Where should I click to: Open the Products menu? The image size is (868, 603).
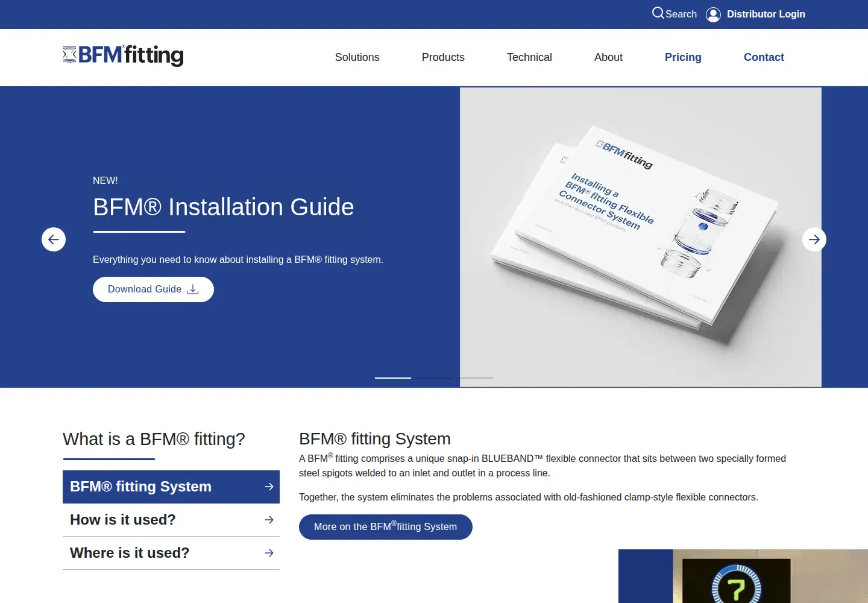[443, 57]
